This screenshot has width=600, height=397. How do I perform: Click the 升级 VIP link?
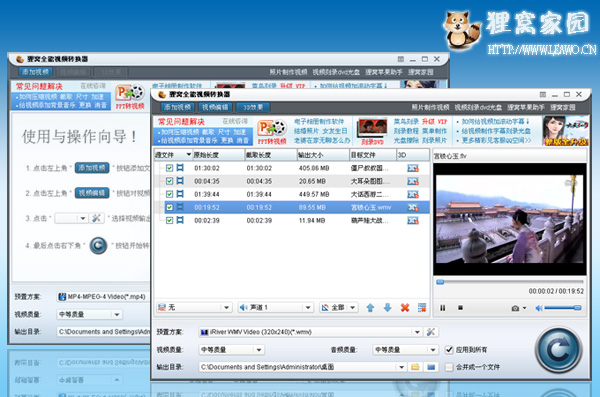point(434,121)
